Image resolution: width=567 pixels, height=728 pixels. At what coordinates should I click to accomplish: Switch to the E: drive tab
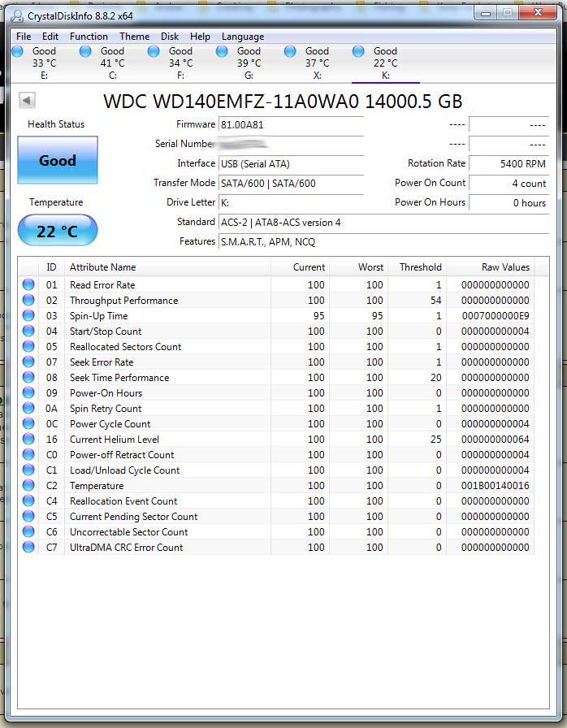[x=44, y=63]
